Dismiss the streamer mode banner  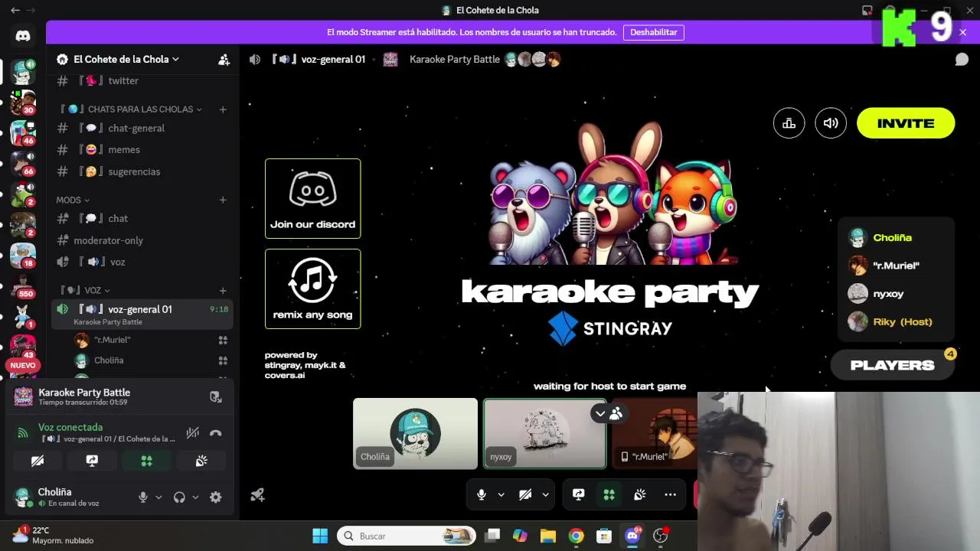[962, 32]
